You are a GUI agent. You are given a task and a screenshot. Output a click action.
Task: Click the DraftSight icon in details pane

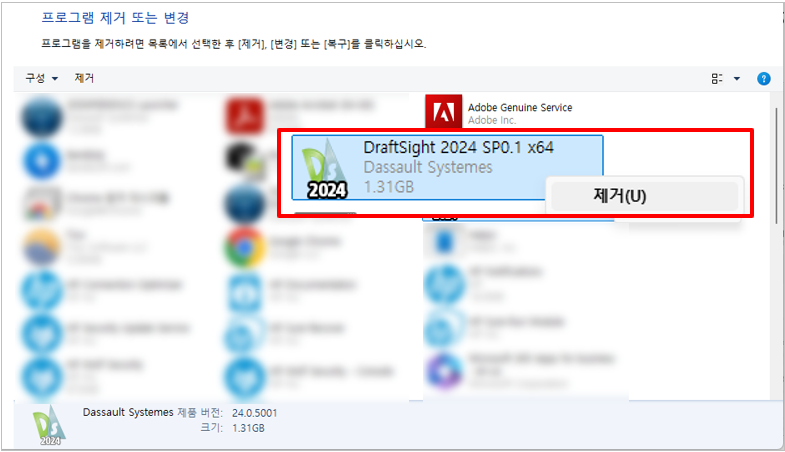click(49, 425)
